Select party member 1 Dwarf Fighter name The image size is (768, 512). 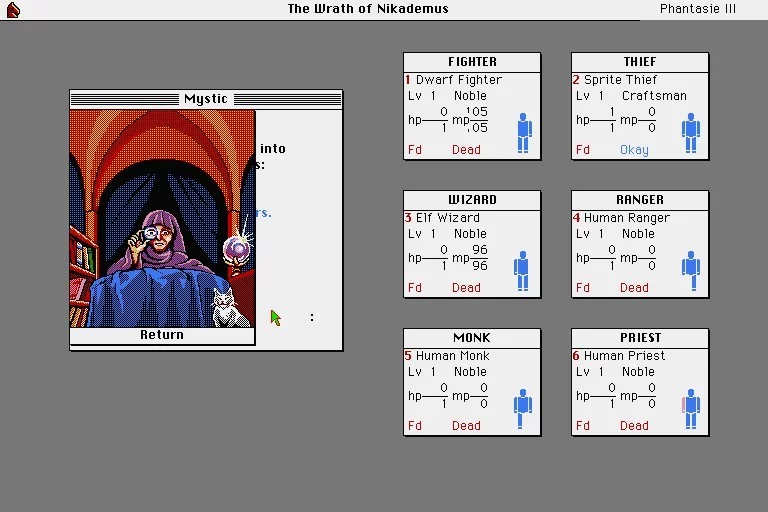(459, 80)
